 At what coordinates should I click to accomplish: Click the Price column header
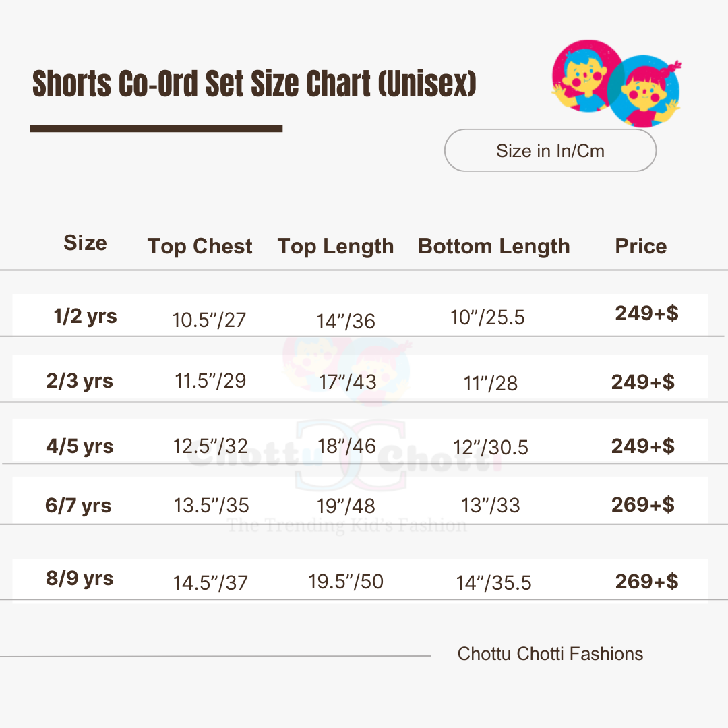point(641,246)
